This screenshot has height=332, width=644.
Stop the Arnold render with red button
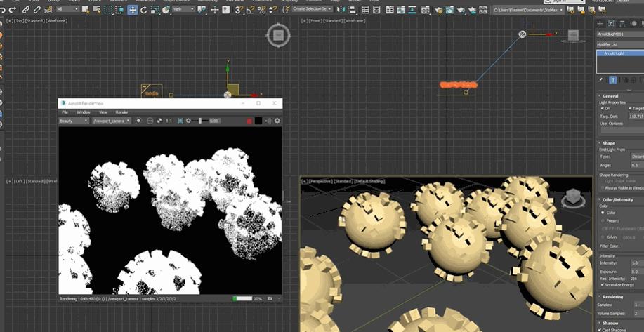[249, 121]
